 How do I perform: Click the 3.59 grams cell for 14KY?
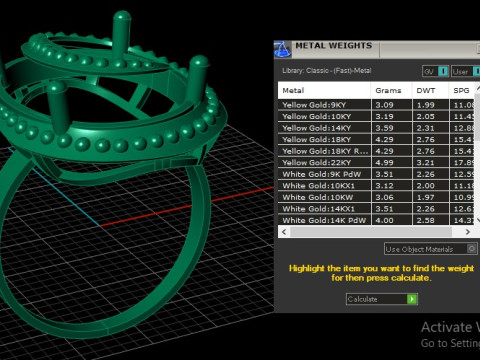[391, 128]
